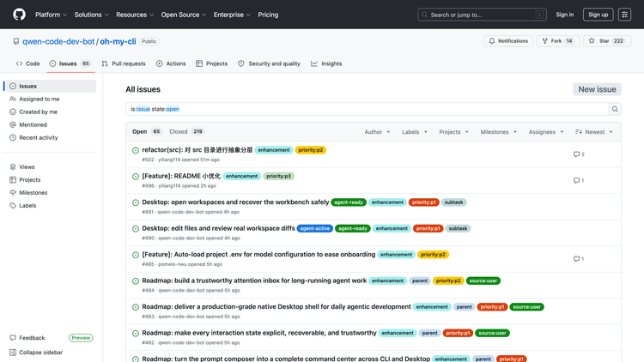Click the bell icon on Notifications
Viewport: 644px width, 362px height.
tap(492, 41)
